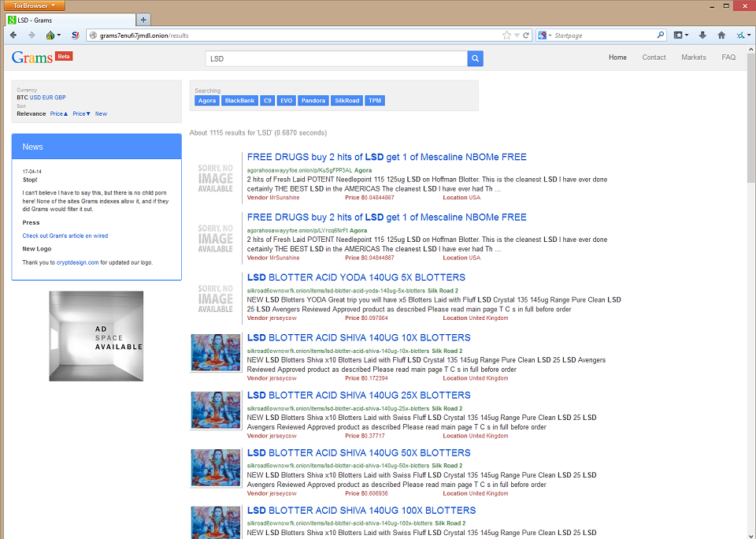
Task: Open the YODA 140UG 5X BLOTTERS result
Action: [x=356, y=277]
